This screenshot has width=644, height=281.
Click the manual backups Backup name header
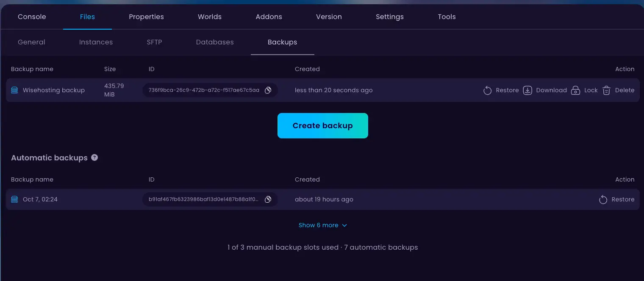[x=32, y=69]
